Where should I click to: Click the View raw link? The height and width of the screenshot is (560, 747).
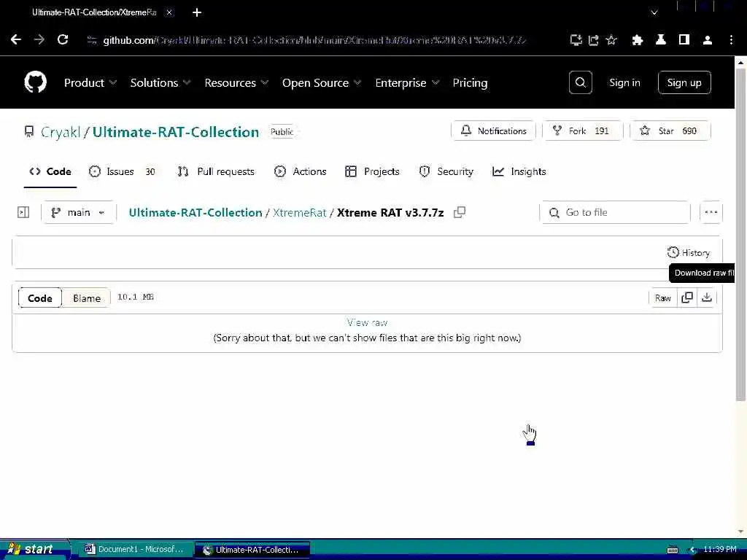367,323
